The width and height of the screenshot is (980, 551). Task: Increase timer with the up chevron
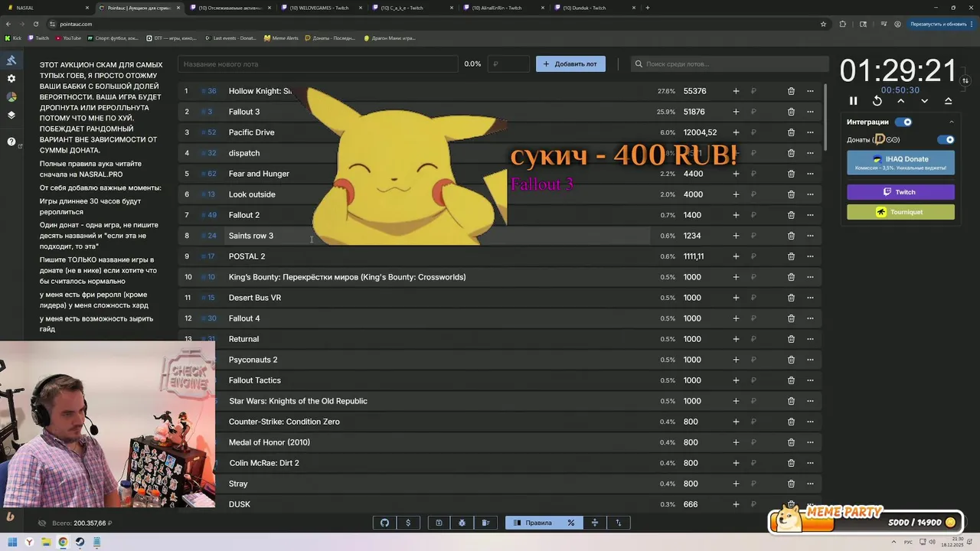coord(901,101)
